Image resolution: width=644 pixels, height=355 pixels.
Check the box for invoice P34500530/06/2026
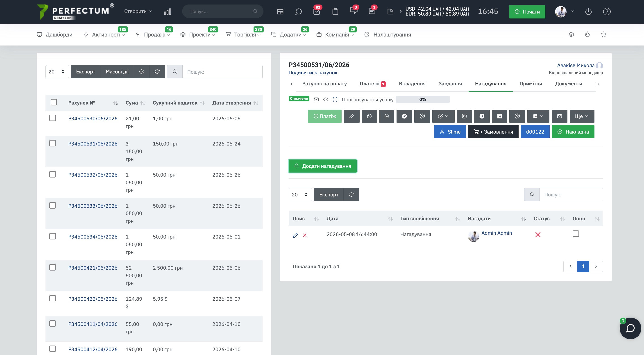52,118
